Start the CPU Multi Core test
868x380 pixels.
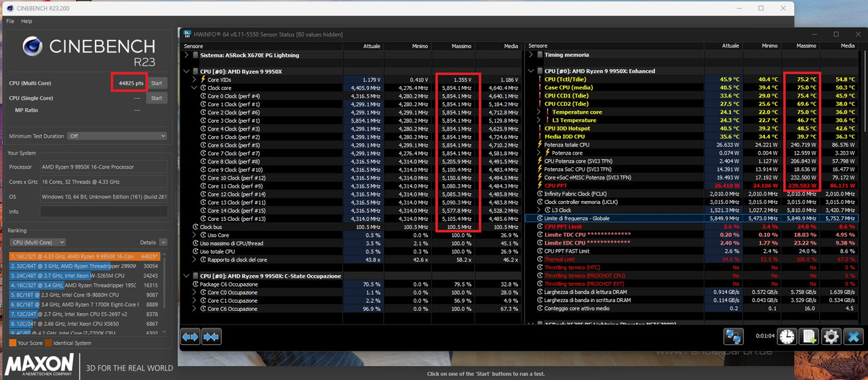tap(157, 83)
